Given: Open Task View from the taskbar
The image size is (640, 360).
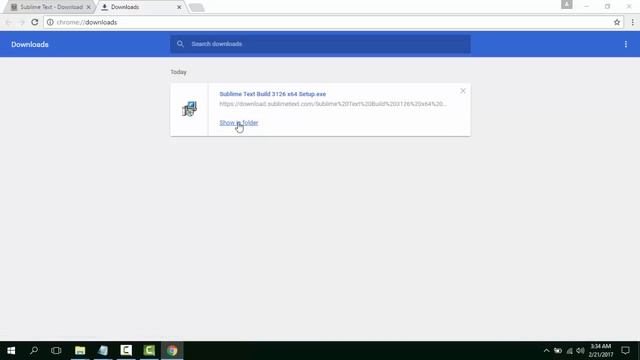Looking at the screenshot, I should pos(56,351).
